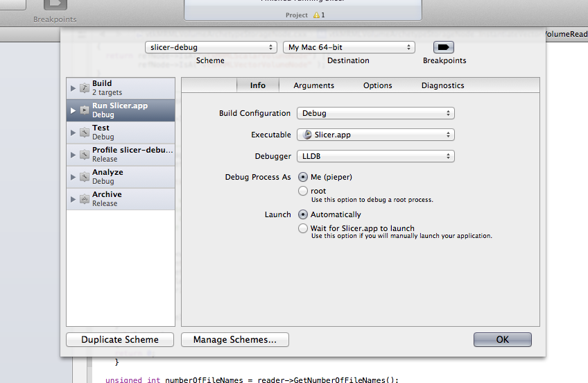The image size is (588, 383).
Task: Switch to the Diagnostics tab
Action: click(x=442, y=85)
